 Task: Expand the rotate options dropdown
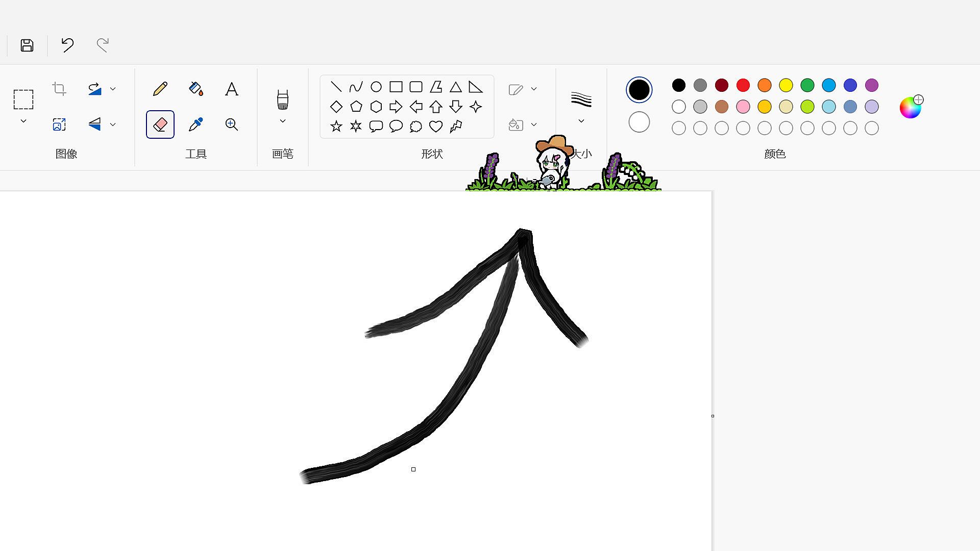coord(113,89)
